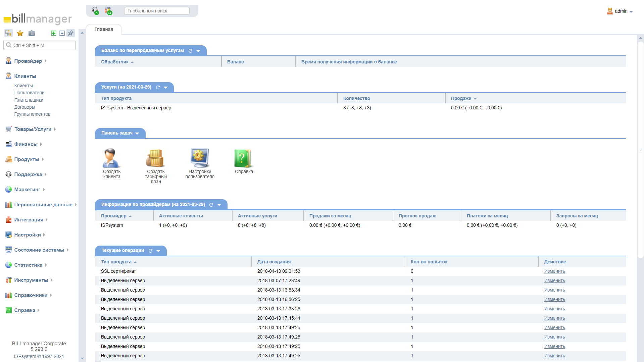This screenshot has width=644, height=362.
Task: Show favorites menu via the star icon
Action: (x=20, y=33)
